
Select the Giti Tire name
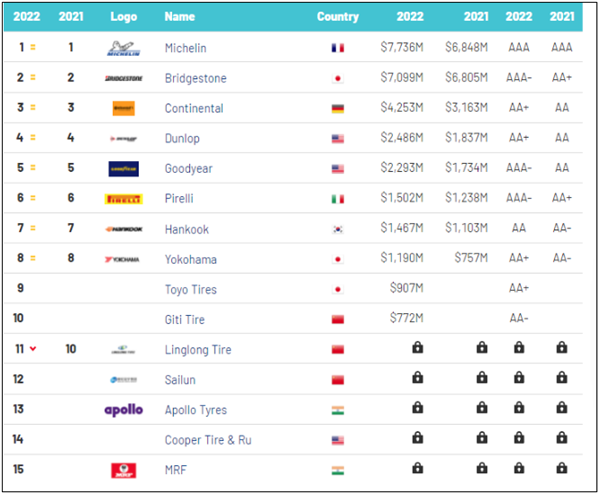[x=185, y=319]
